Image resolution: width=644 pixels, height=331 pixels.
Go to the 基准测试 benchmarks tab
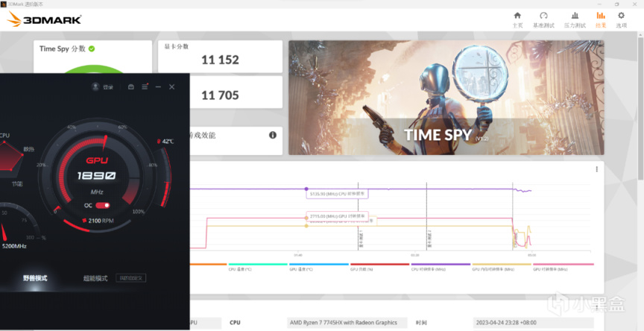point(543,19)
